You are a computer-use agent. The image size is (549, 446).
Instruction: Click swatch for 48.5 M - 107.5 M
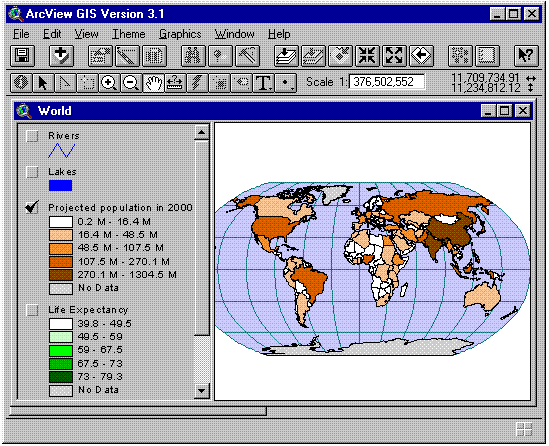pyautogui.click(x=61, y=248)
